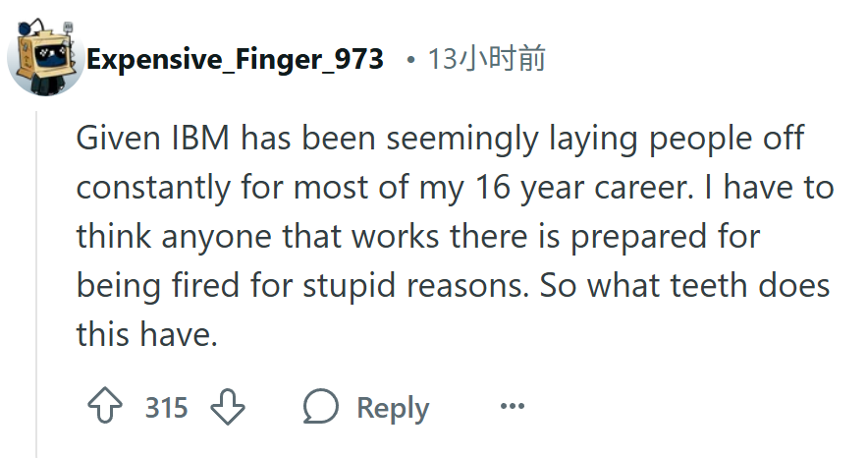Click the word IBM in the comment
Viewport: 868px width, 458px height.
[200, 138]
